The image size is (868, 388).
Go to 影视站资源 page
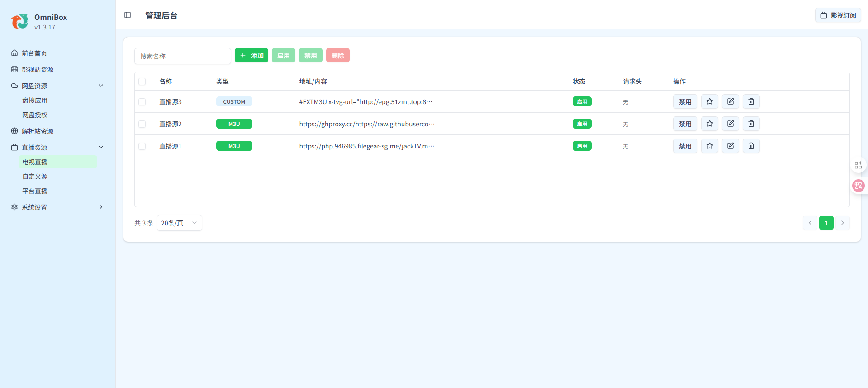[x=38, y=69]
